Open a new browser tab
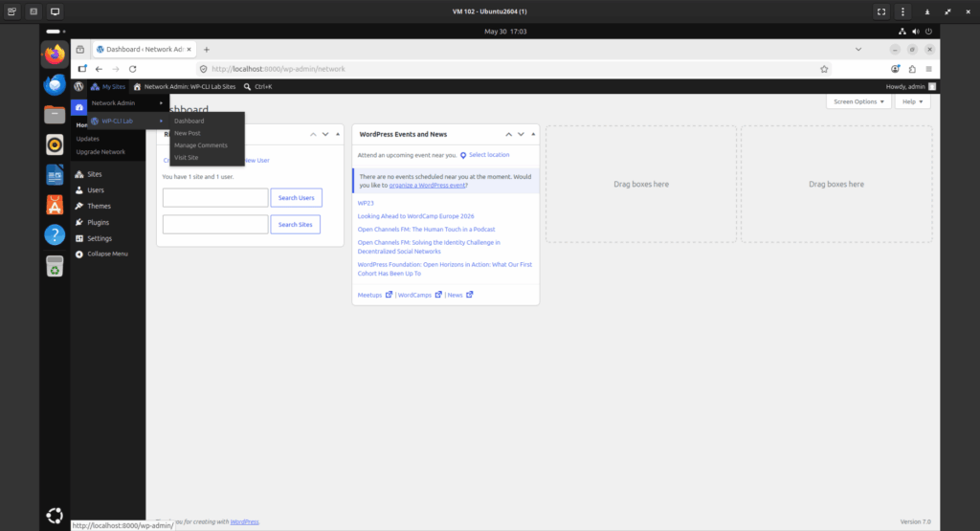The width and height of the screenshot is (980, 531). [x=207, y=50]
